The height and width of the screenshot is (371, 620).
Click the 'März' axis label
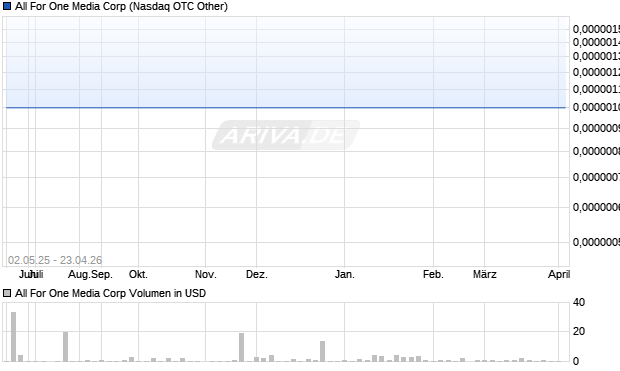(485, 274)
